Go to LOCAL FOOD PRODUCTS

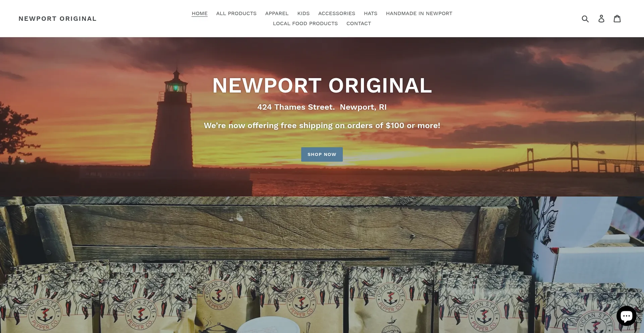(305, 23)
